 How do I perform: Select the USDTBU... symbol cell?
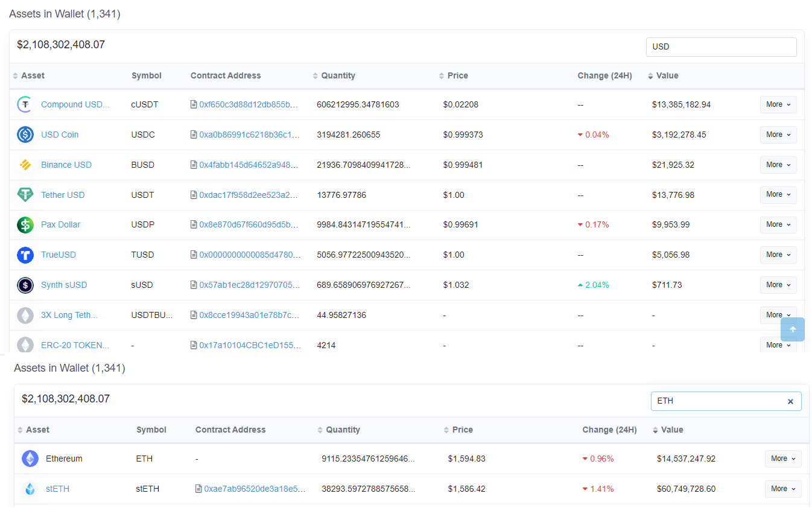(152, 315)
